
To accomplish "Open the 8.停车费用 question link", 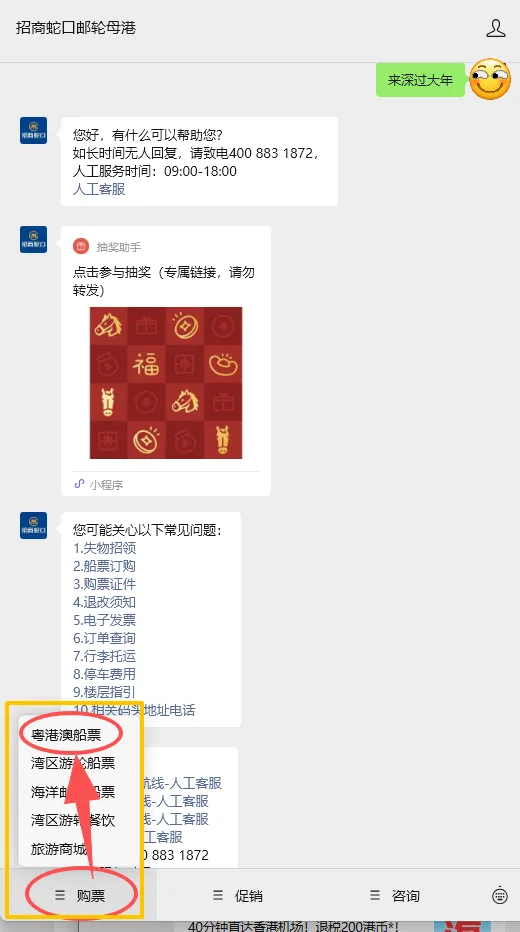I will pyautogui.click(x=104, y=674).
